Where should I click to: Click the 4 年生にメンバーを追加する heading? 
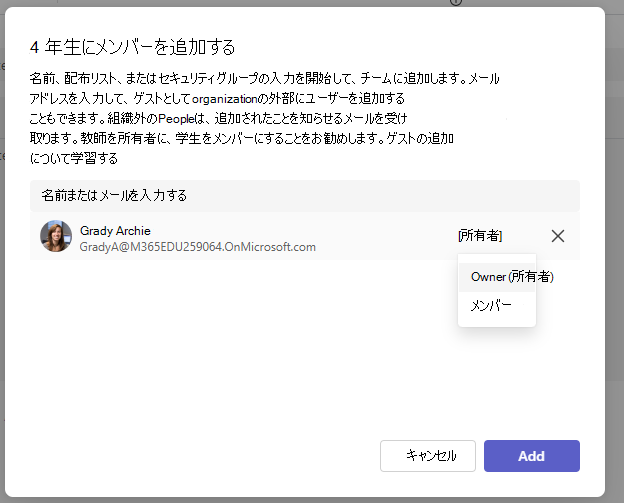[x=133, y=47]
